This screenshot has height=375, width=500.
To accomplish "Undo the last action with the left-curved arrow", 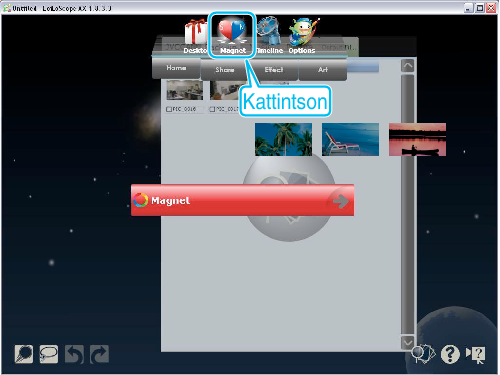I will (74, 354).
